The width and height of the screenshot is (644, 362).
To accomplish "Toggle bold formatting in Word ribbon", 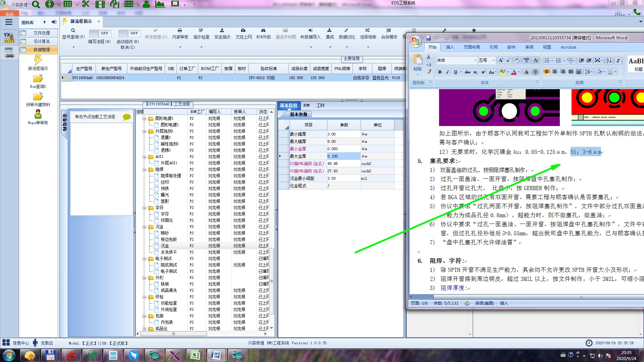I will pyautogui.click(x=440, y=72).
